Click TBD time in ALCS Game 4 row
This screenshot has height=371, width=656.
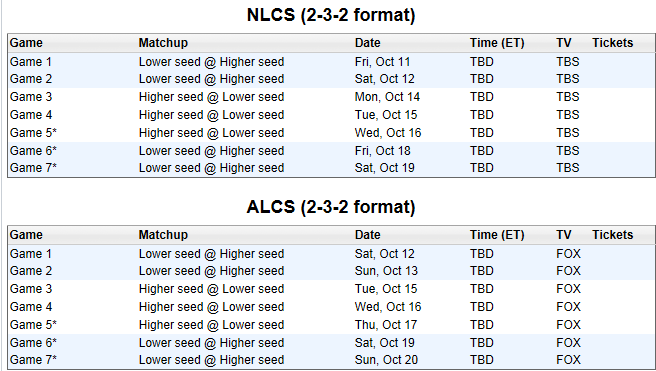pos(482,307)
